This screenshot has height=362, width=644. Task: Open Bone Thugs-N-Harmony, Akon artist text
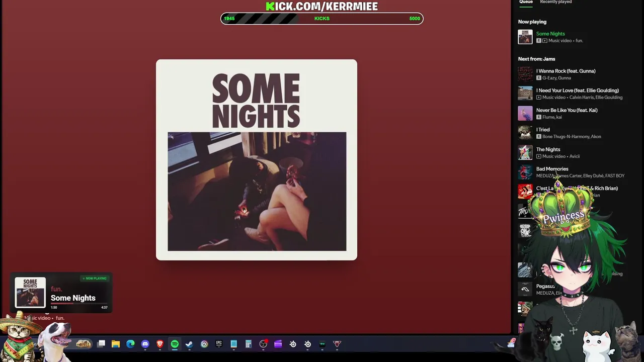572,137
